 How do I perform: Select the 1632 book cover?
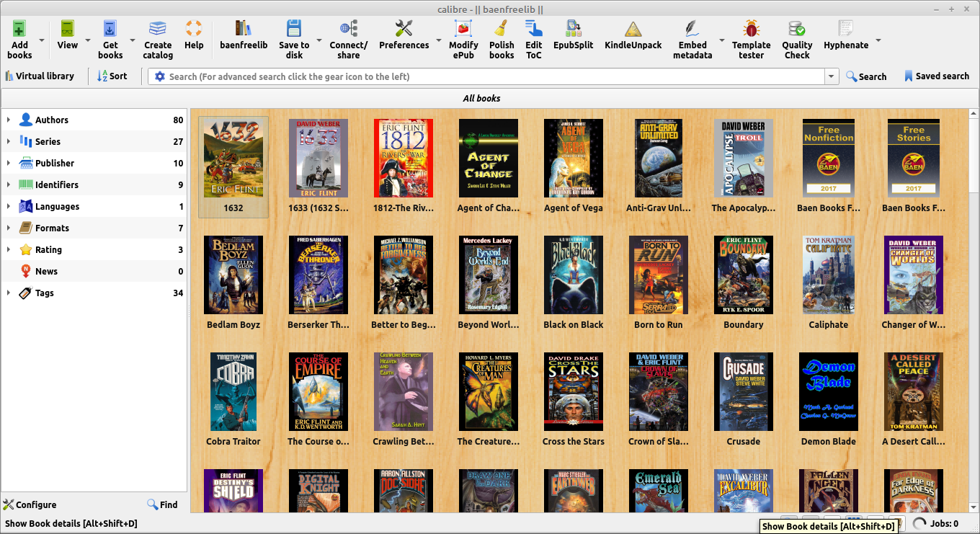tap(233, 159)
